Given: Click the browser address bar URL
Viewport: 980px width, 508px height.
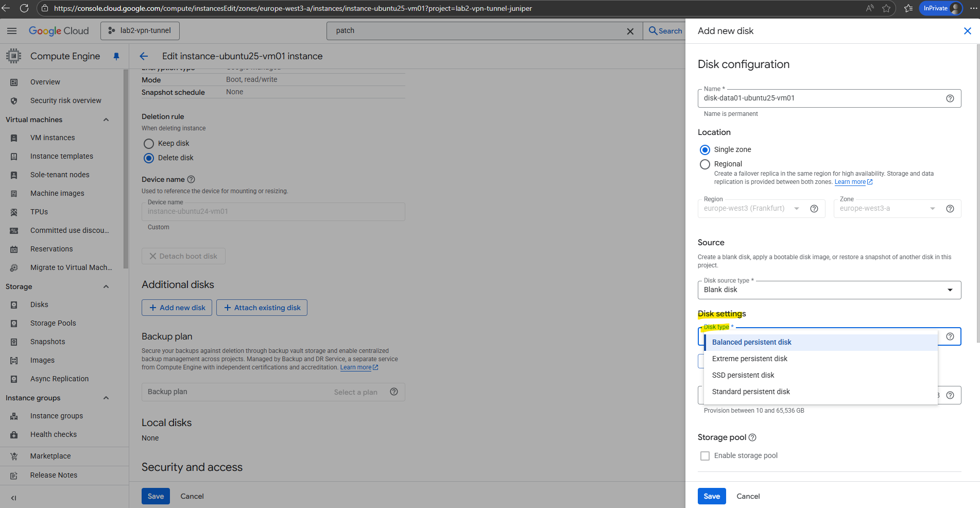Looking at the screenshot, I should click(293, 8).
